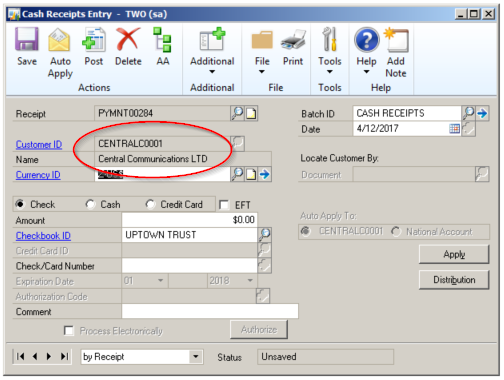This screenshot has height=380, width=504.
Task: Click the Credit Card ID field
Action: point(189,250)
